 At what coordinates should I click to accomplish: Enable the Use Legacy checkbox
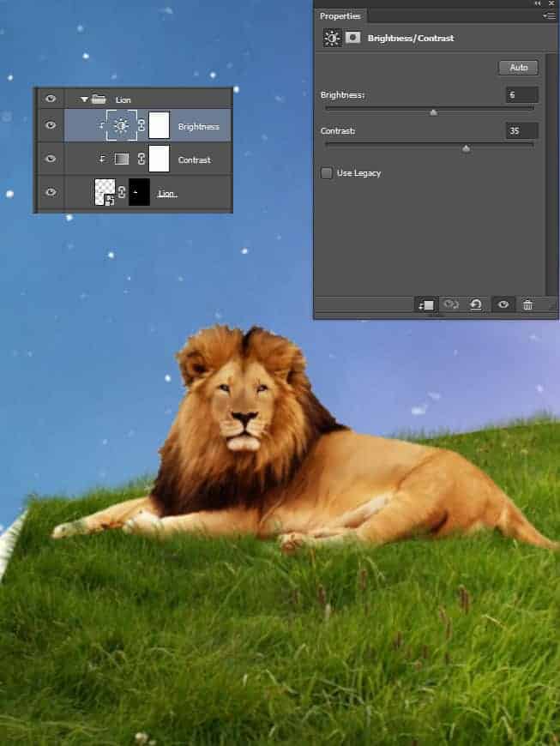click(x=327, y=173)
